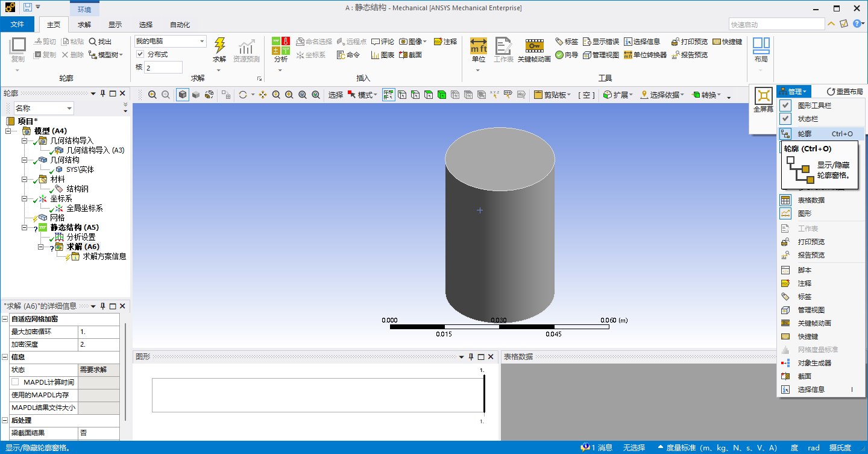
Task: Open the My Computer solve dropdown
Action: tap(170, 42)
